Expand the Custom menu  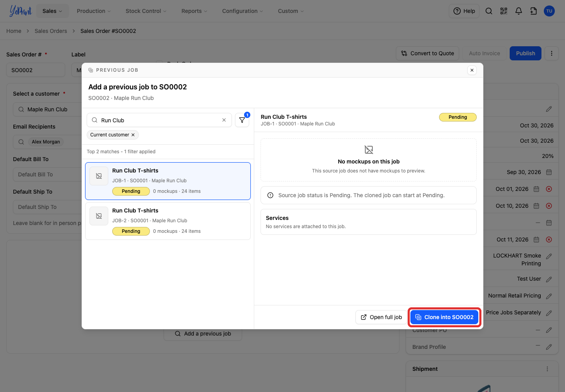click(291, 11)
